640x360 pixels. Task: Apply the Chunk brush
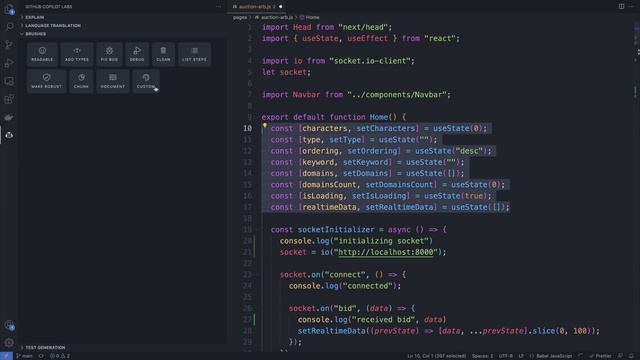point(81,81)
